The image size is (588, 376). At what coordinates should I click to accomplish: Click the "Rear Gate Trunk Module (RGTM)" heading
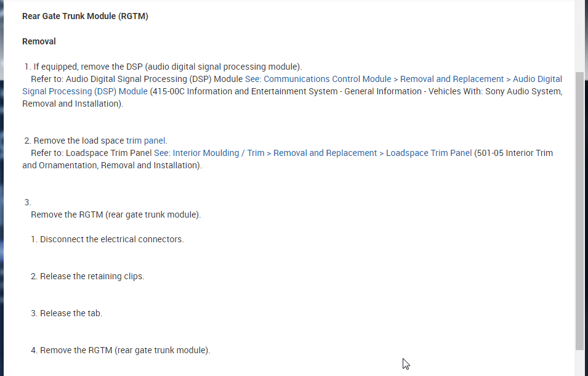(x=85, y=16)
